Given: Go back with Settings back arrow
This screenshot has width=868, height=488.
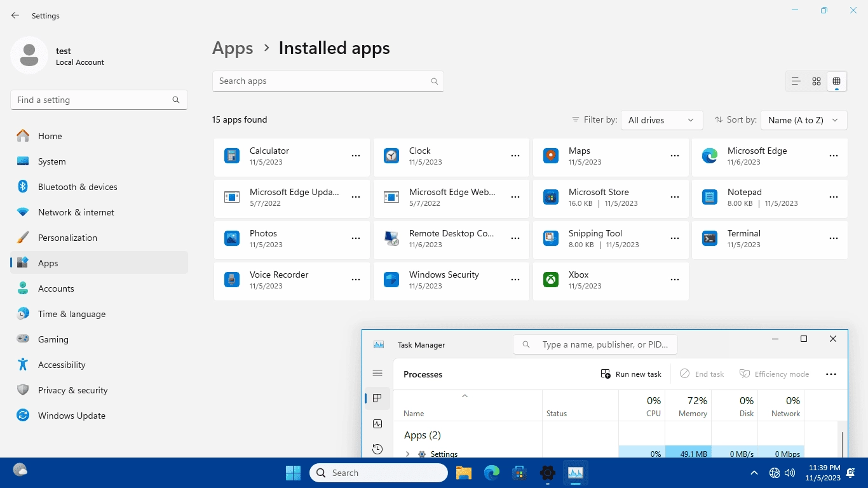Looking at the screenshot, I should tap(15, 15).
